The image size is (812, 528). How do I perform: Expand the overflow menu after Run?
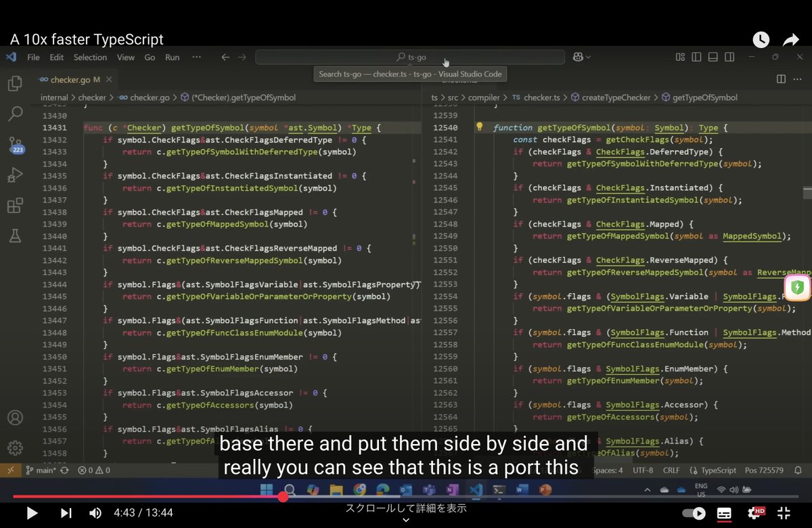tap(196, 58)
